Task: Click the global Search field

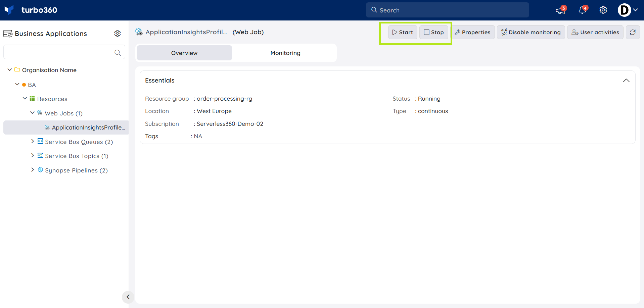Action: (447, 10)
